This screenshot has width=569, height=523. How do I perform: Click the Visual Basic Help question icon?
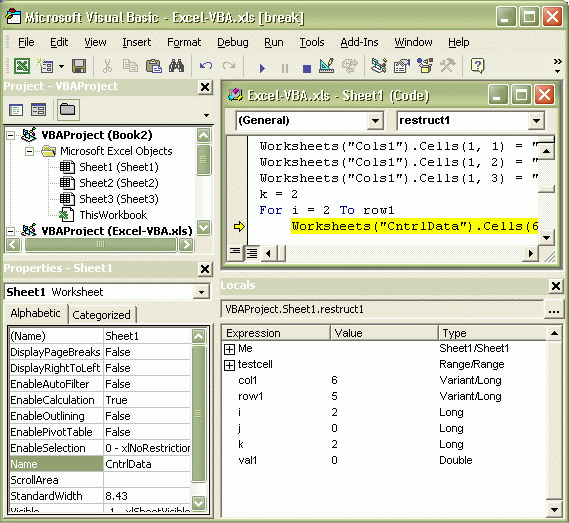point(478,66)
